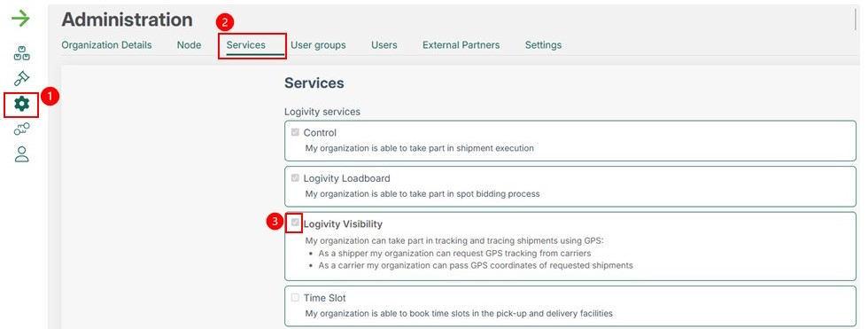Screen dimensions: 868x329
Task: Click the Control service label
Action: tap(320, 133)
